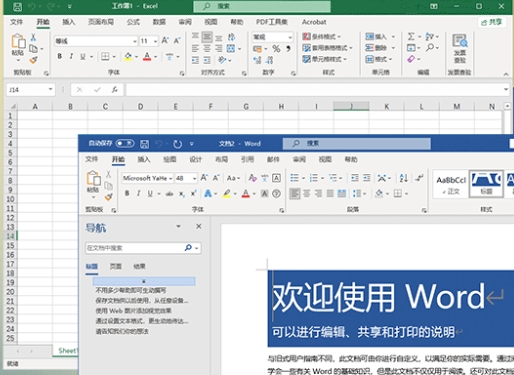The width and height of the screenshot is (514, 375).
Task: Apply Italic in Excel ribbon
Action: [71, 56]
